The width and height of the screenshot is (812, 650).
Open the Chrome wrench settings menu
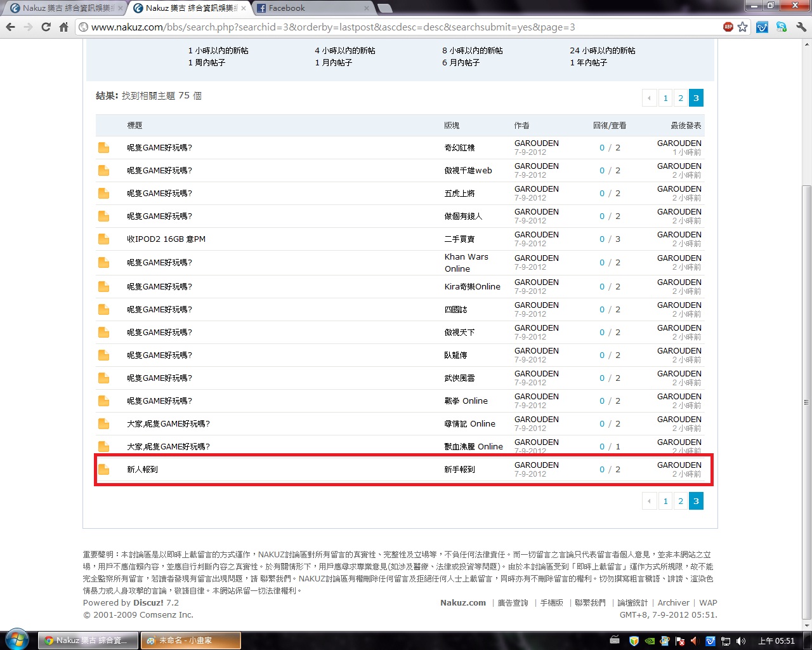[x=801, y=27]
